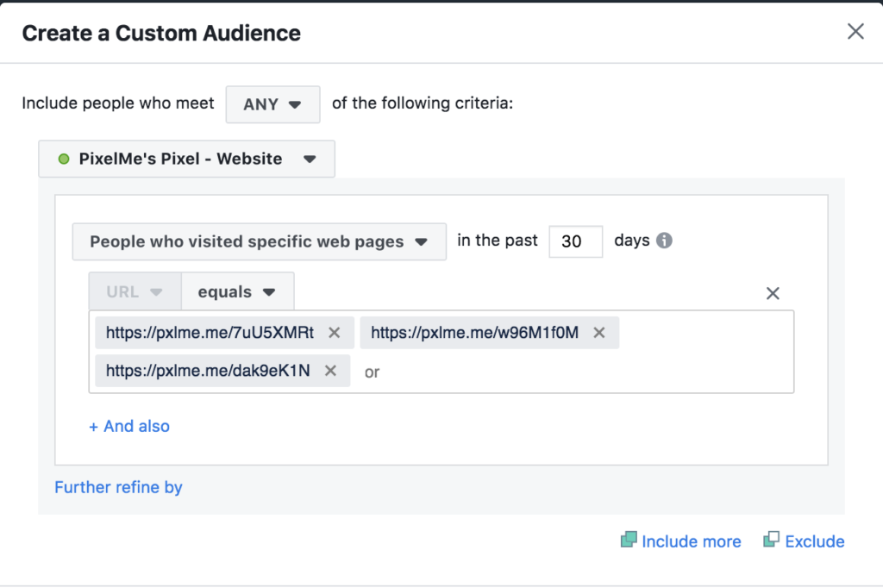Click the green pixel status dot
Viewport: 883px width, 588px height.
tap(63, 160)
